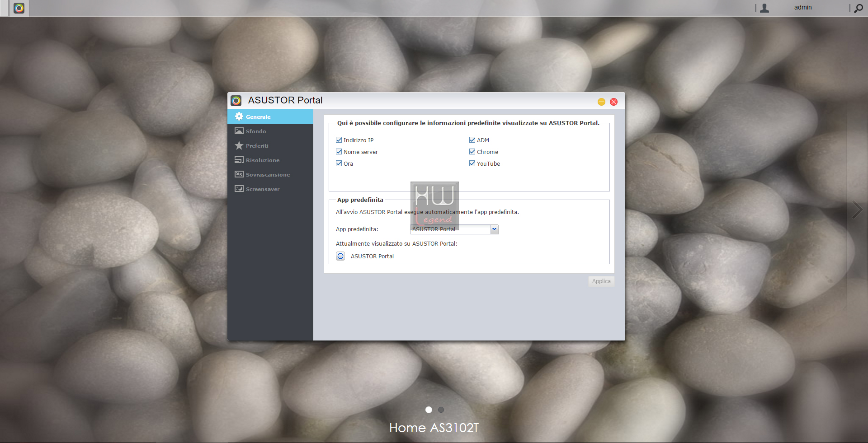Screen dimensions: 868x443
Task: Click the next page arrow on the right edge
Action: click(857, 210)
